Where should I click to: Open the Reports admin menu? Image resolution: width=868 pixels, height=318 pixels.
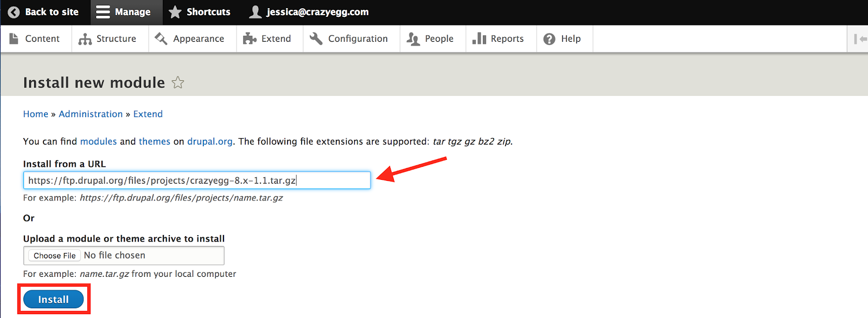(x=501, y=38)
